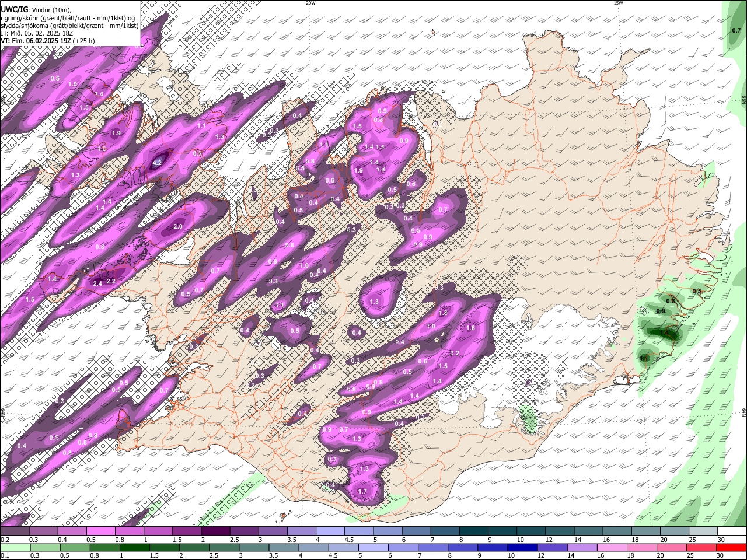
Task: Click the 'slydda/snjókoma' legend description line
Action: point(69,26)
